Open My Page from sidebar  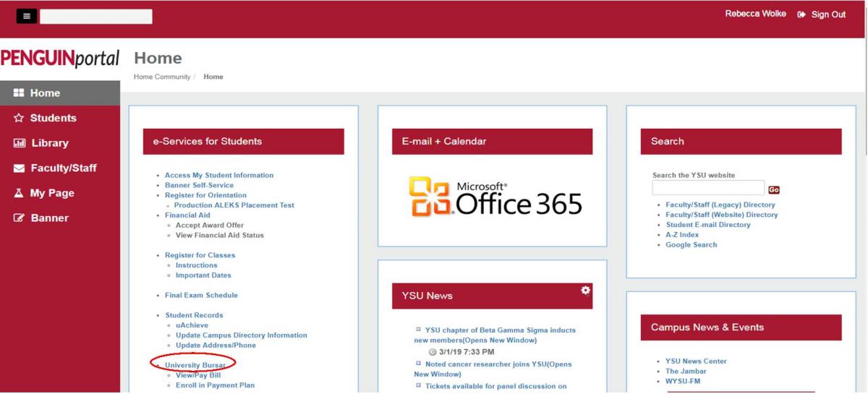tap(51, 193)
